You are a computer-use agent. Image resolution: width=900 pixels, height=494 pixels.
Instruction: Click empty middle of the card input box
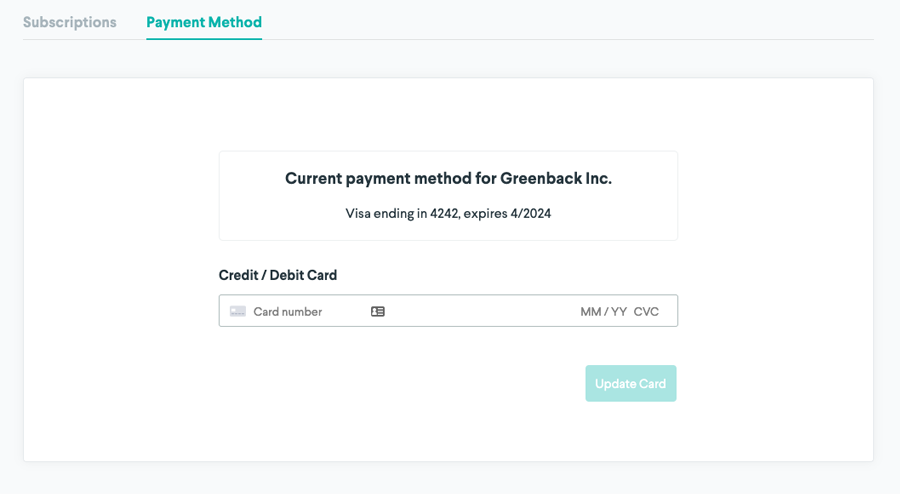click(x=480, y=312)
